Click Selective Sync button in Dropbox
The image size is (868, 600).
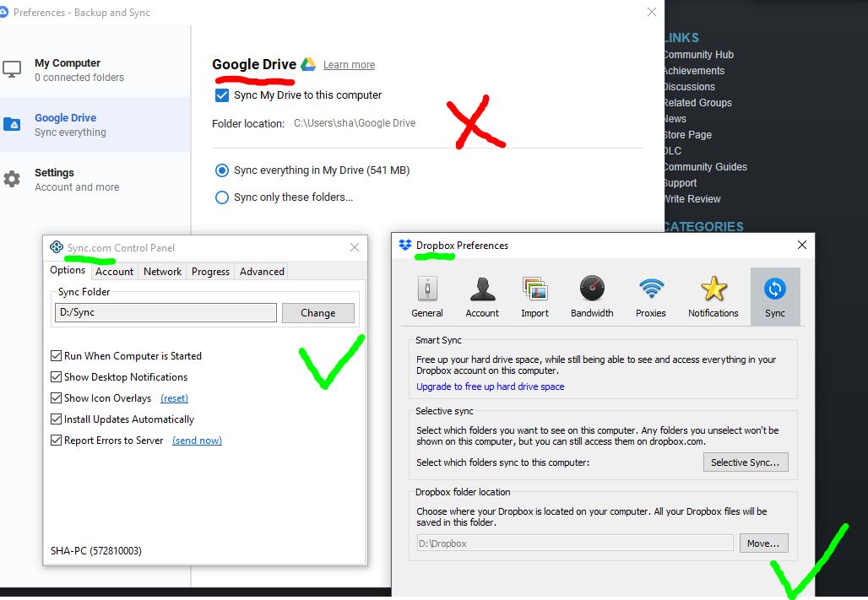[745, 462]
